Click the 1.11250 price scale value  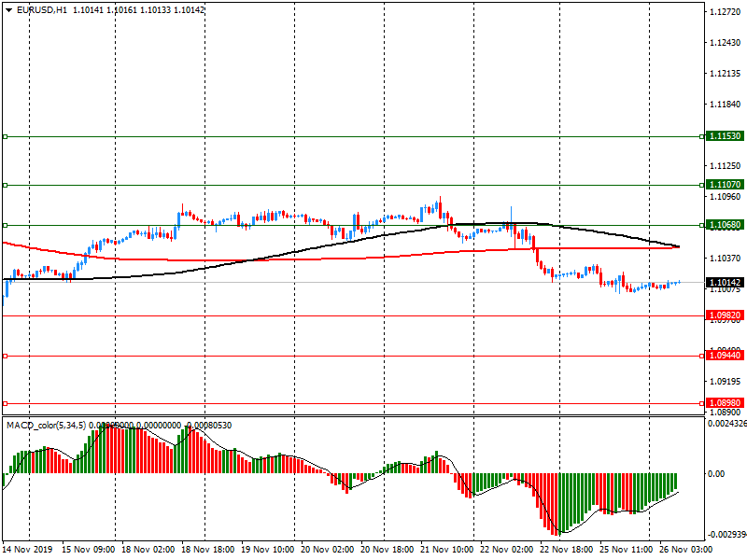[x=726, y=166]
